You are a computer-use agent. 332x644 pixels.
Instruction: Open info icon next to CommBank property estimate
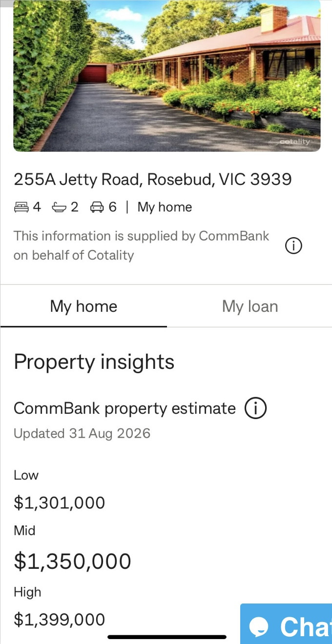pyautogui.click(x=256, y=408)
